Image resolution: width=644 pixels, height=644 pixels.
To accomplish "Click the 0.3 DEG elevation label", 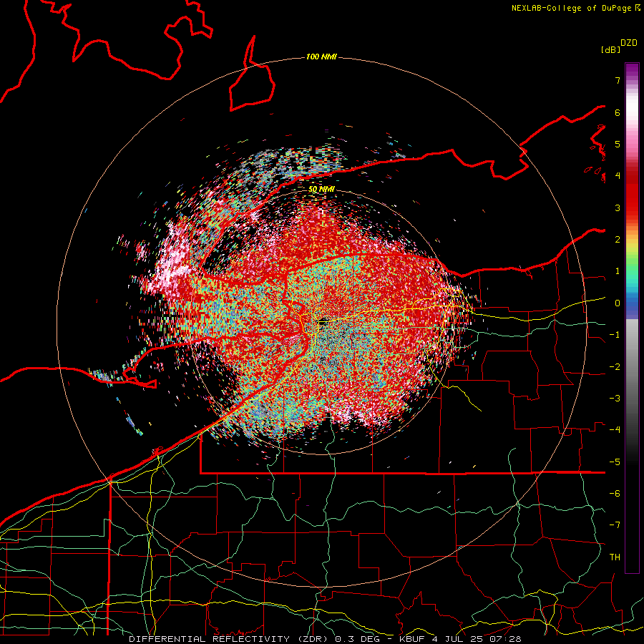I will (357, 639).
